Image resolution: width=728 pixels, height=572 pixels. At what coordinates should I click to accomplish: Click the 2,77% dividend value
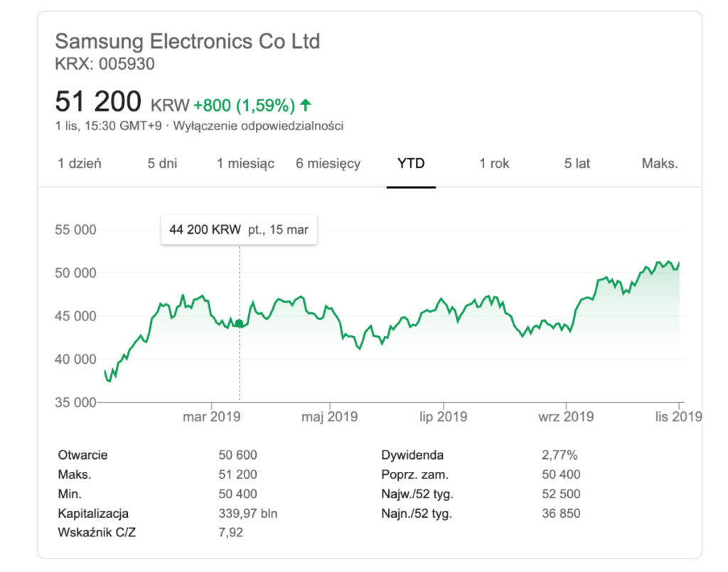point(560,455)
